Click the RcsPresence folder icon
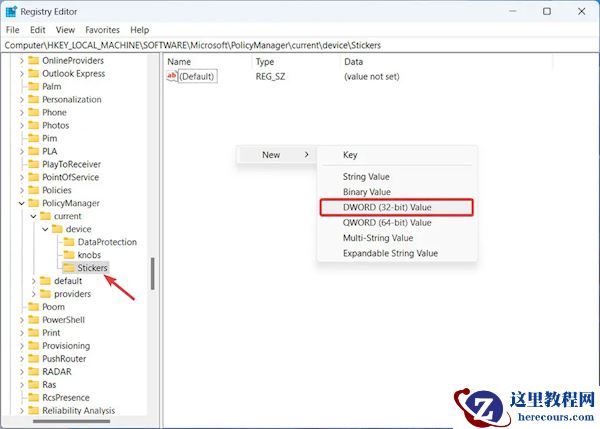This screenshot has height=429, width=600. (x=34, y=398)
